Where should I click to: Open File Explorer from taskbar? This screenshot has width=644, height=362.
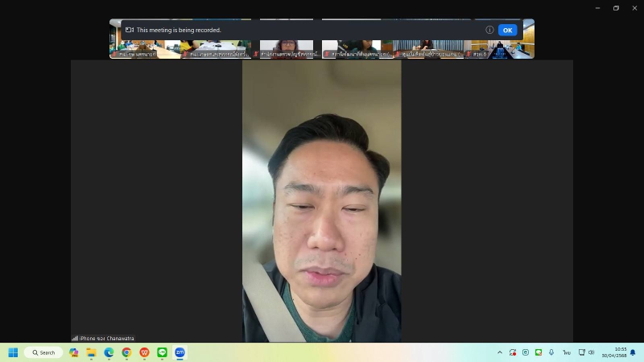click(91, 352)
